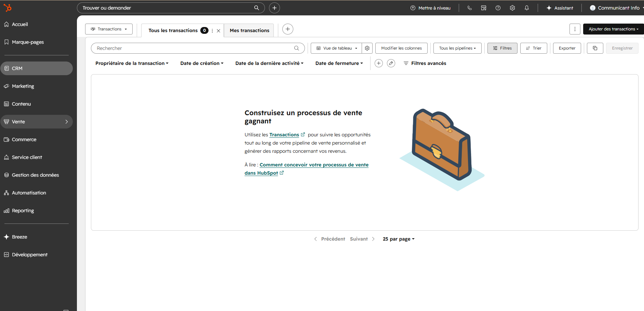644x311 pixels.
Task: Click Mettre à niveau upgrade link
Action: click(x=430, y=8)
